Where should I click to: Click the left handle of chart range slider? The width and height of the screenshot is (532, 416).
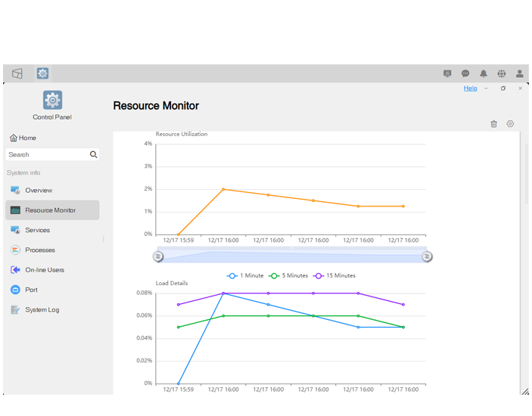click(x=158, y=256)
